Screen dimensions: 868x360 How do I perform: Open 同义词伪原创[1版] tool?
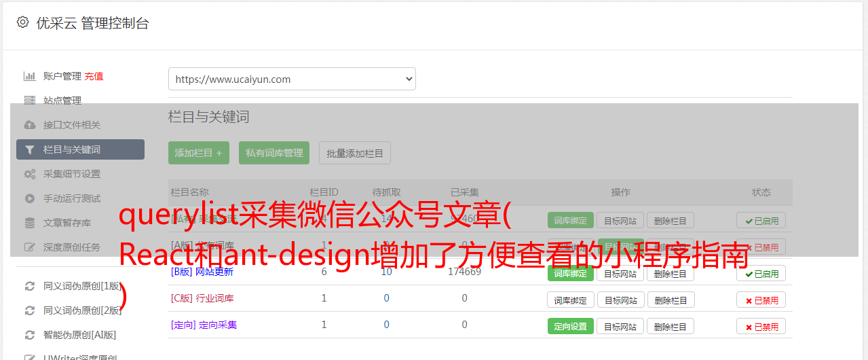tap(83, 286)
